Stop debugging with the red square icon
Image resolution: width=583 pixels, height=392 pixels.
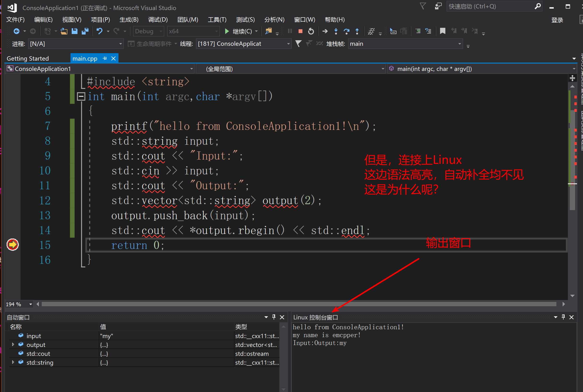click(x=300, y=31)
